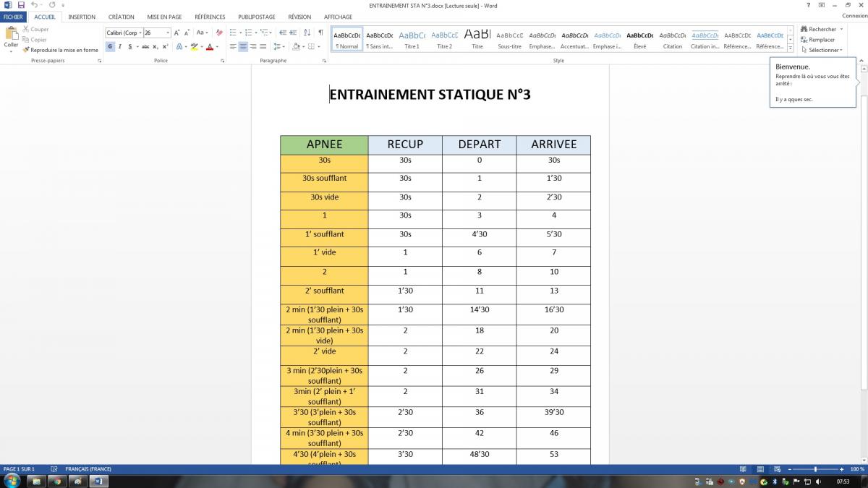The height and width of the screenshot is (488, 868).
Task: Expand the styles gallery More arrow
Action: (791, 48)
